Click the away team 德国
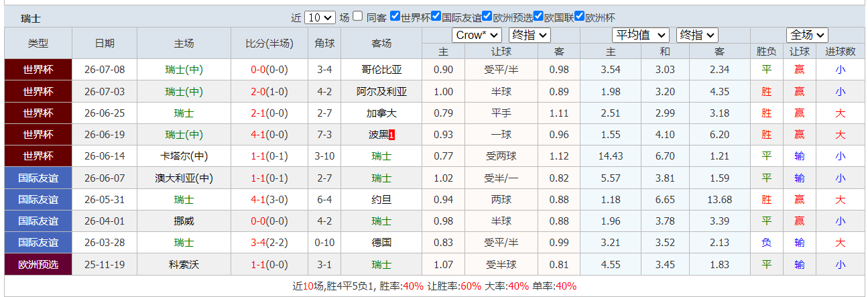This screenshot has width=868, height=297. [381, 243]
